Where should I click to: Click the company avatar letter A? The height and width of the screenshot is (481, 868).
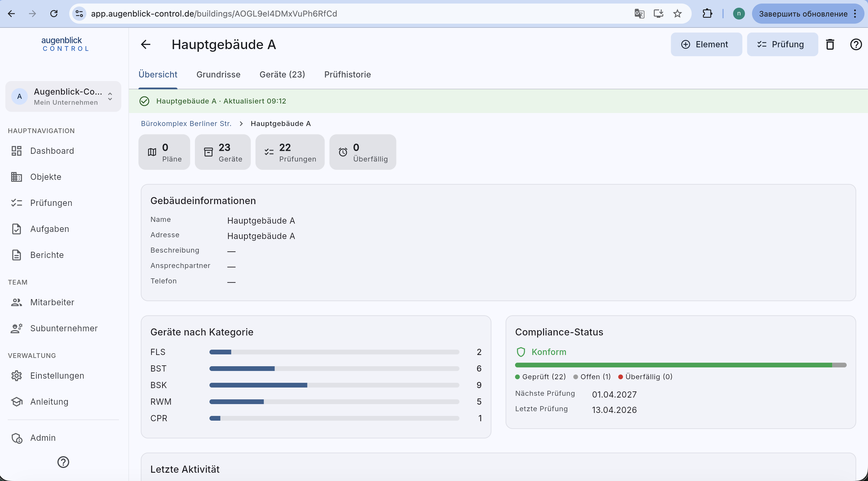coord(20,97)
